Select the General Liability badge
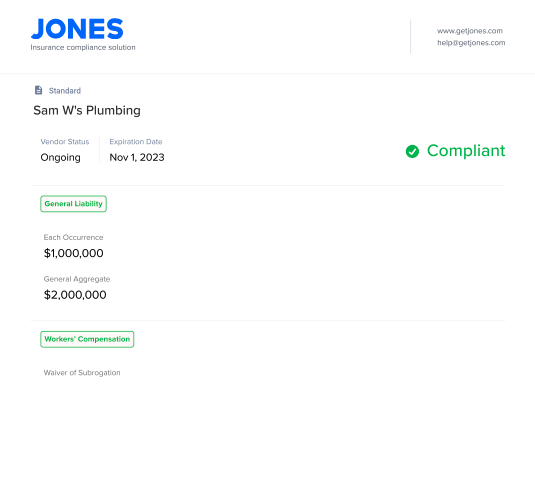Screen dimensions: 535x485 coord(73,204)
